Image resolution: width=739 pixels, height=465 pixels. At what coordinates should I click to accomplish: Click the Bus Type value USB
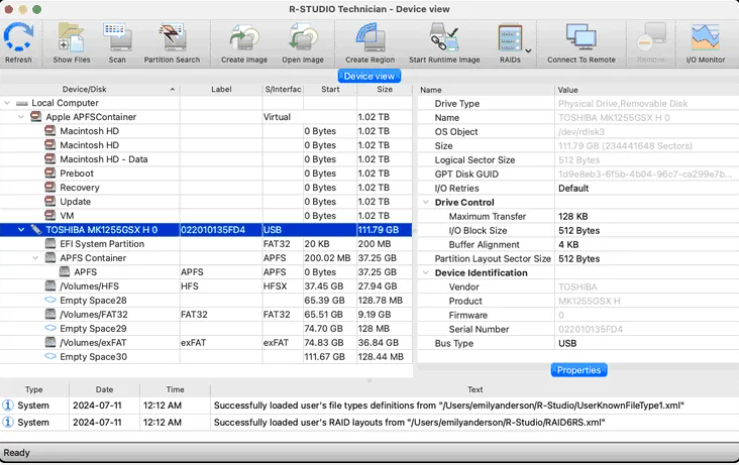[x=567, y=343]
